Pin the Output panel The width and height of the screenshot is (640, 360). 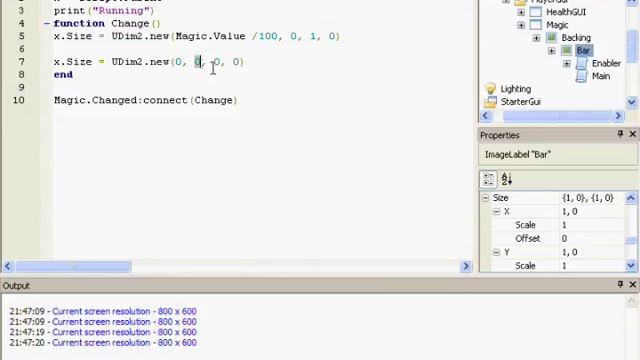pyautogui.click(x=620, y=284)
